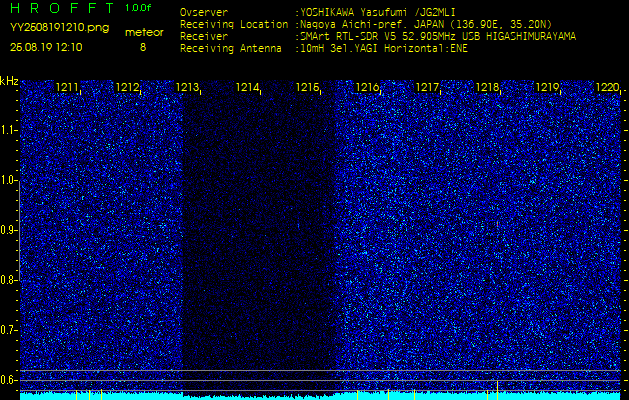This screenshot has height=400, width=629.
Task: Click the 'Receiving Antenna' label
Action: (x=231, y=49)
